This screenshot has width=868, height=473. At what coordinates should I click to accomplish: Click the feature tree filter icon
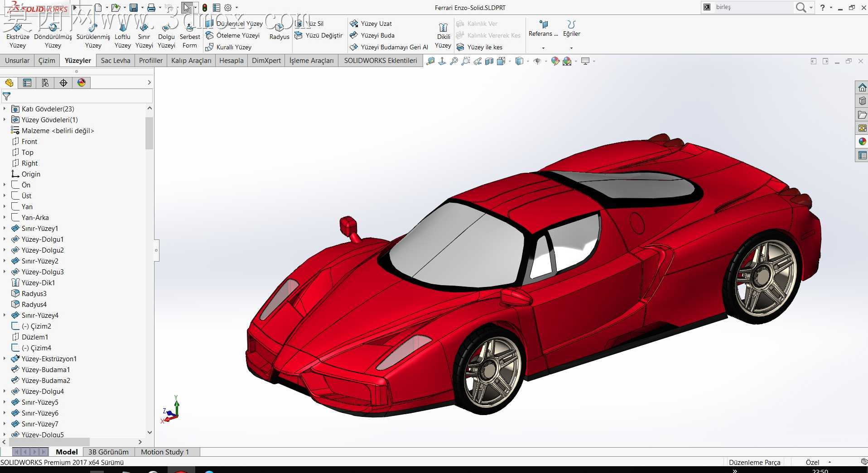6,96
